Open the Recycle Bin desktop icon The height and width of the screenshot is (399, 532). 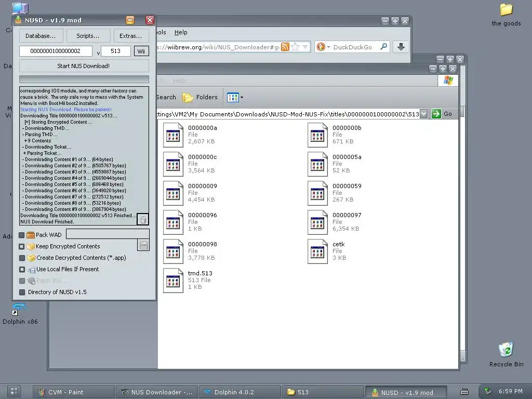coord(506,355)
